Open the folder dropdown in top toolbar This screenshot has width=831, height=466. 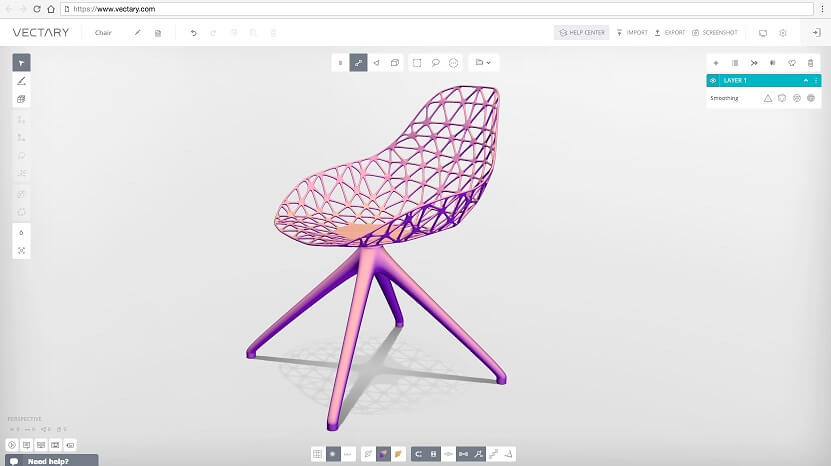pyautogui.click(x=483, y=63)
